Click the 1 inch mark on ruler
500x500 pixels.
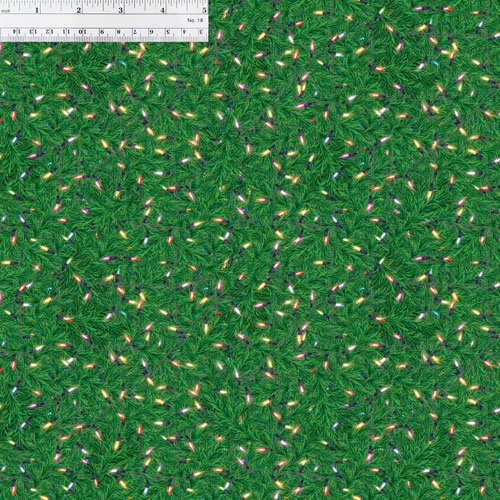pos(37,10)
